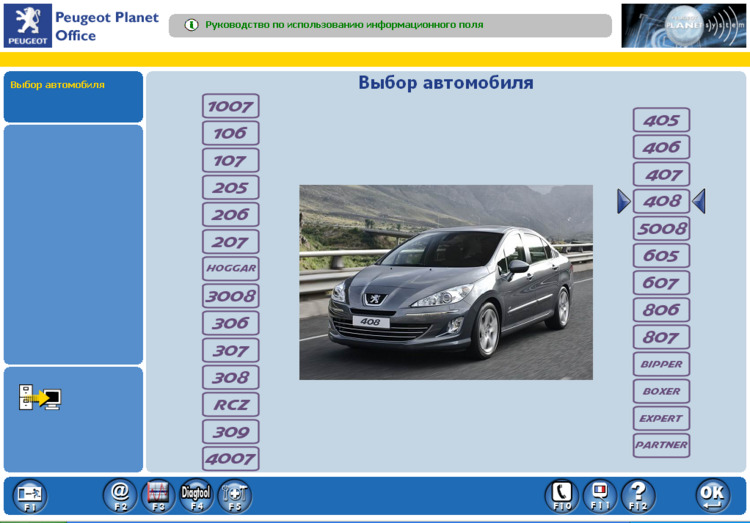
Task: Click the computer connection icon in the left panel
Action: click(x=40, y=397)
